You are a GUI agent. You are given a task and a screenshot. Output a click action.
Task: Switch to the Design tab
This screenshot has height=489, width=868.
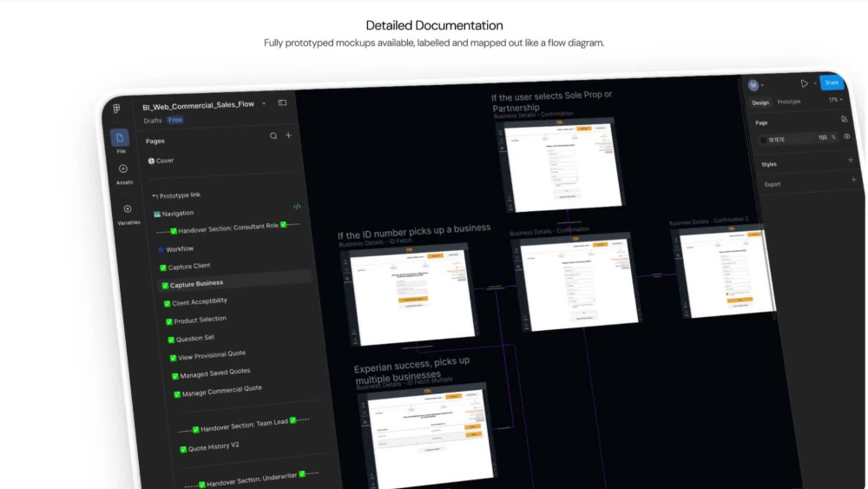760,102
